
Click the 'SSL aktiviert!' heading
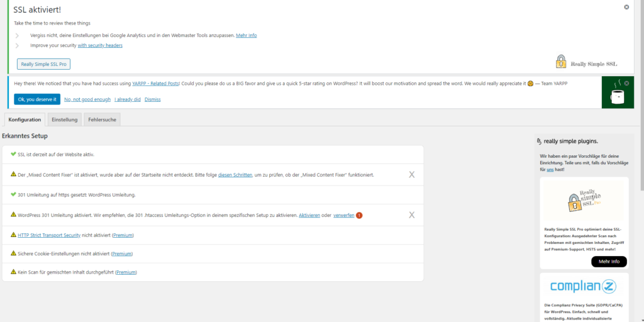[37, 9]
